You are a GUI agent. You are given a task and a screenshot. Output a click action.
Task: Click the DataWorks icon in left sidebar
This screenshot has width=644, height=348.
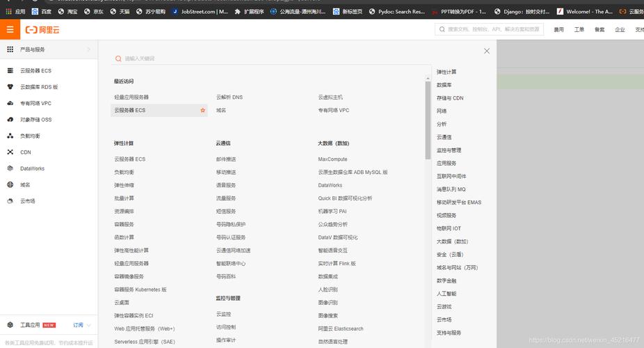10,168
